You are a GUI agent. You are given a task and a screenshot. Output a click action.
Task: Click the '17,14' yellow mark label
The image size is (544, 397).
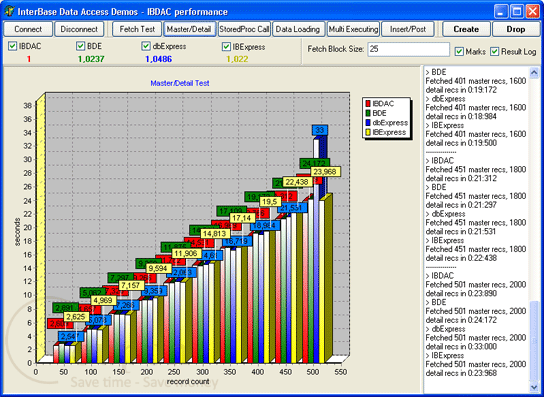pyautogui.click(x=242, y=218)
